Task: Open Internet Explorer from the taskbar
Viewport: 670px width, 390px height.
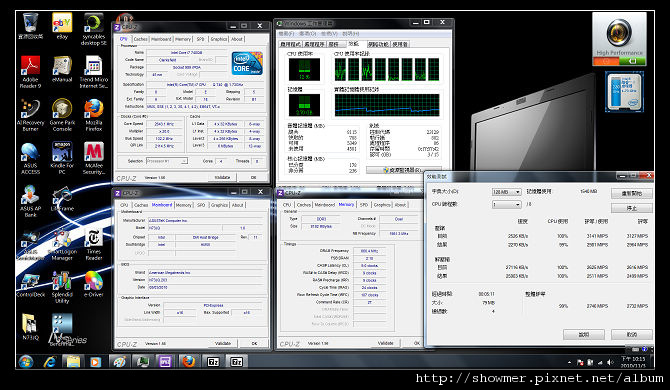Action: [50, 362]
